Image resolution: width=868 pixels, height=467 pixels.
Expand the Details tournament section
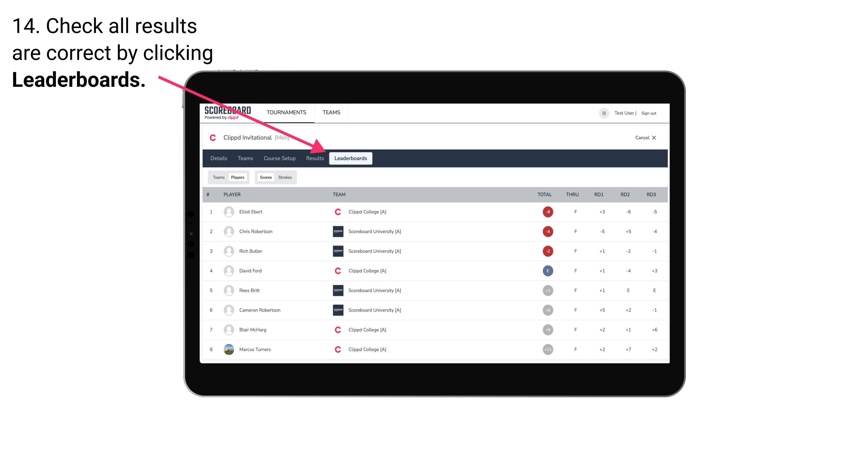coord(218,158)
